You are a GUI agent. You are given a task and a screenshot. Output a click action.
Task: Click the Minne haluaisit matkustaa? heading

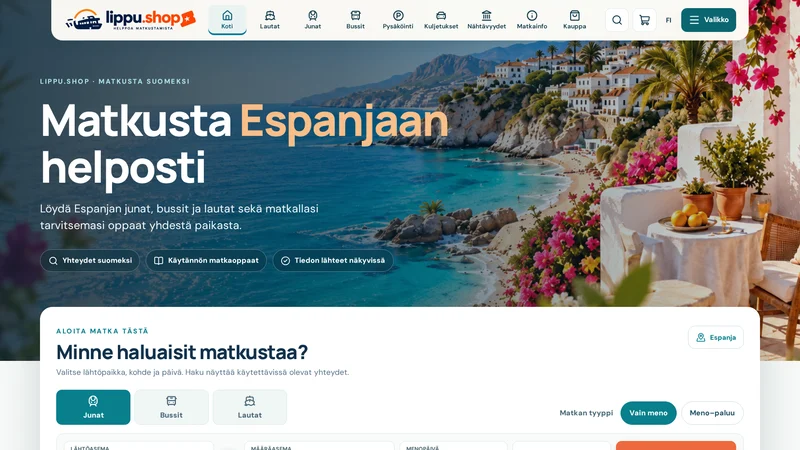pos(182,352)
